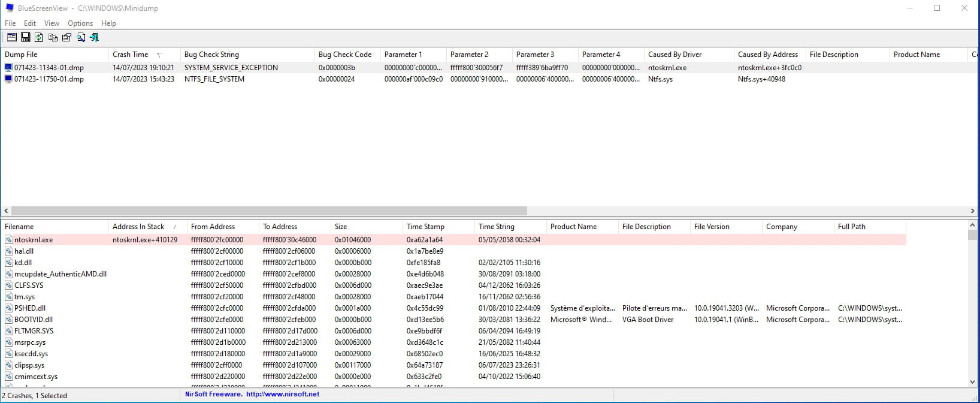Sort drivers by the Address In Stack header
This screenshot has width=980, height=403.
[147, 227]
